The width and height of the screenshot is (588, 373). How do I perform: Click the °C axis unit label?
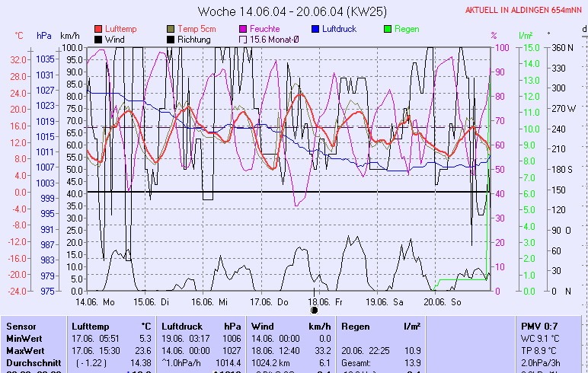click(x=19, y=36)
